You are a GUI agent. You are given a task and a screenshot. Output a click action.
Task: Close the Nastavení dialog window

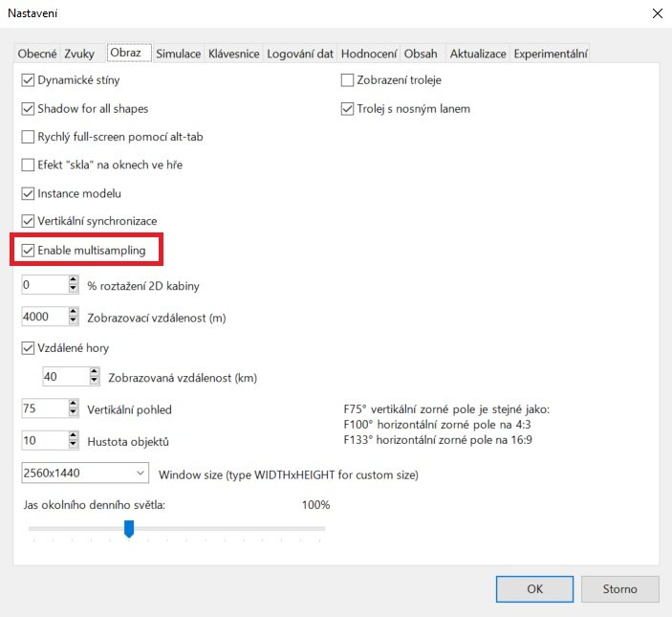click(655, 13)
